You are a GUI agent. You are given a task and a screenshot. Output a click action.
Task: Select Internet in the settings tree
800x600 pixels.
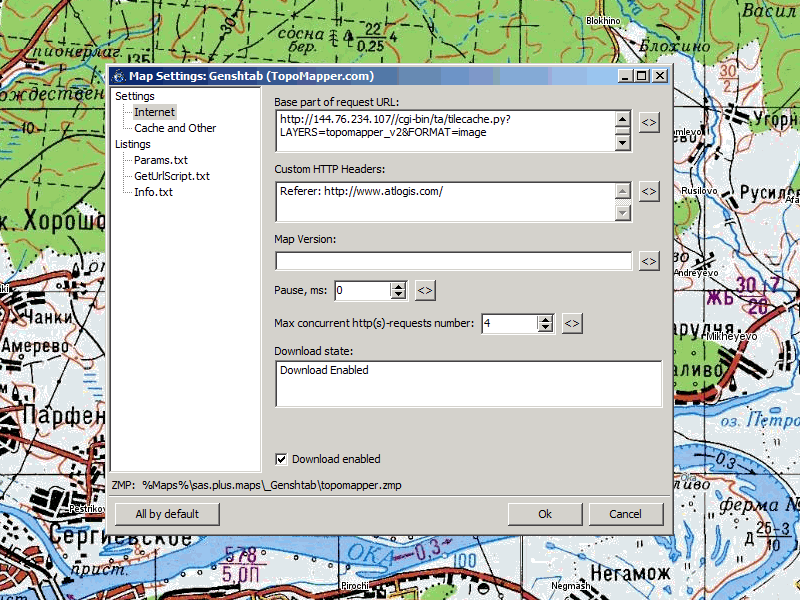point(154,112)
